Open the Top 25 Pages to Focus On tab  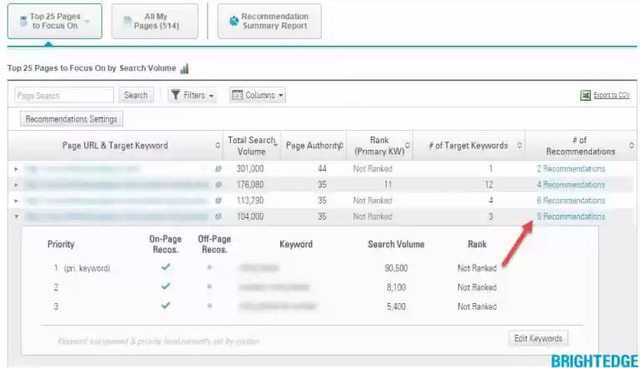[55, 21]
